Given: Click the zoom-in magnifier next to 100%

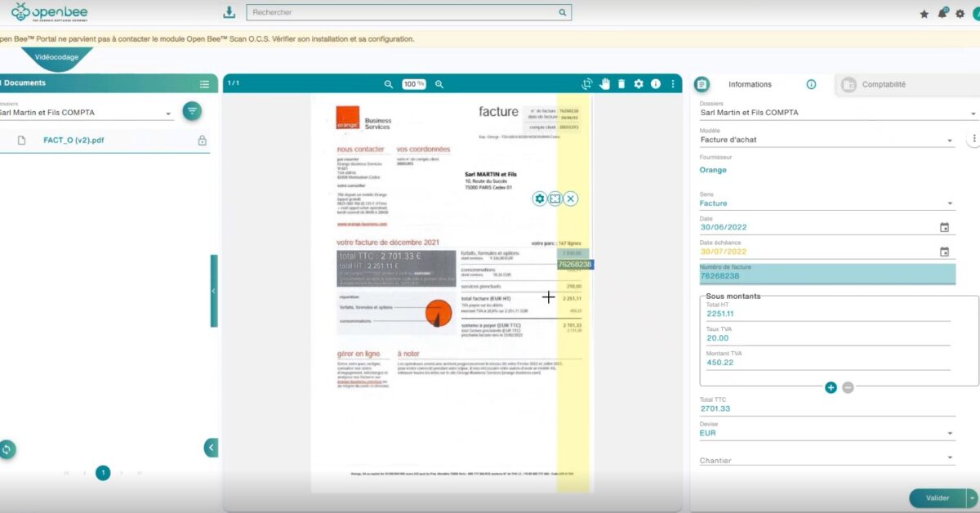Looking at the screenshot, I should click(x=439, y=83).
